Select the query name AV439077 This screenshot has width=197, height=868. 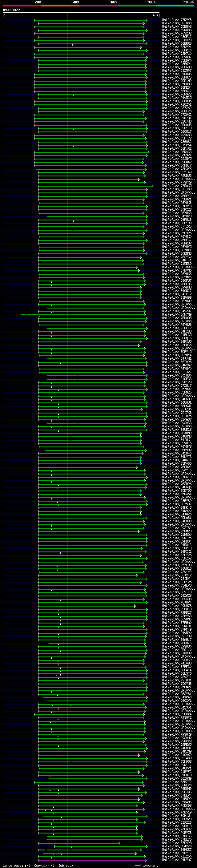click(11, 10)
